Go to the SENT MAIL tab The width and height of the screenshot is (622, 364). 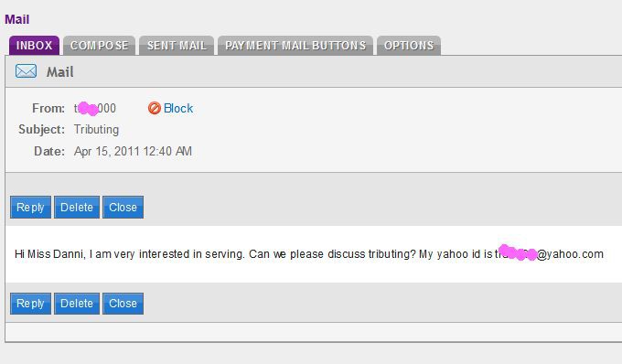[177, 45]
